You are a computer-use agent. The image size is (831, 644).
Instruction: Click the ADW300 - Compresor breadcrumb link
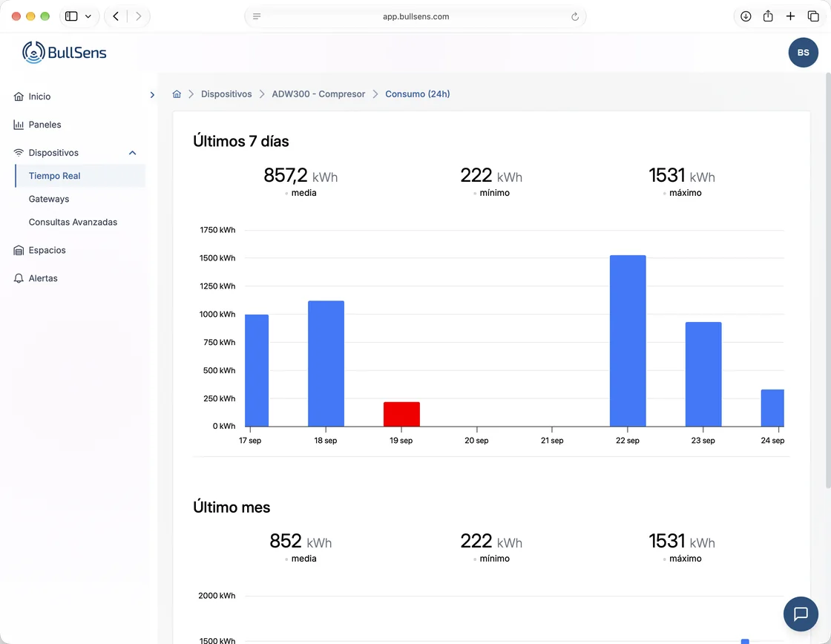coord(318,93)
